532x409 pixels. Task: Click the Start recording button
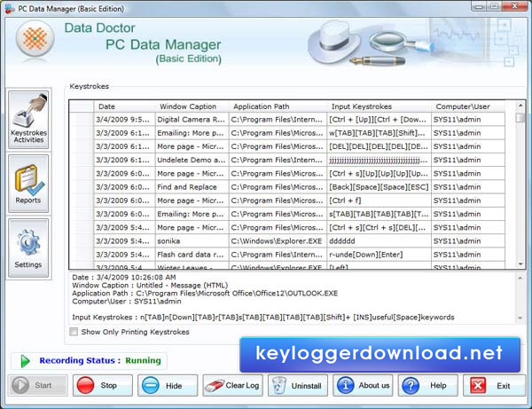coord(38,385)
